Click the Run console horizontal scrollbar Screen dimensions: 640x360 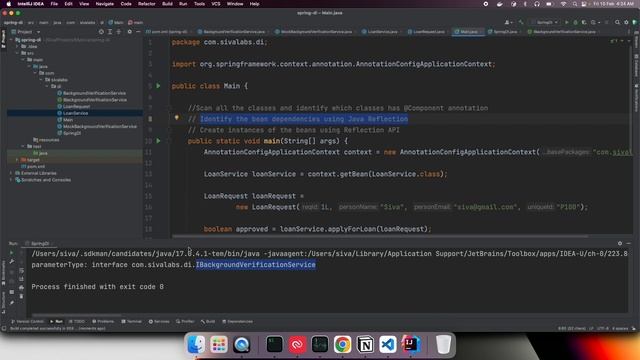pos(76,315)
